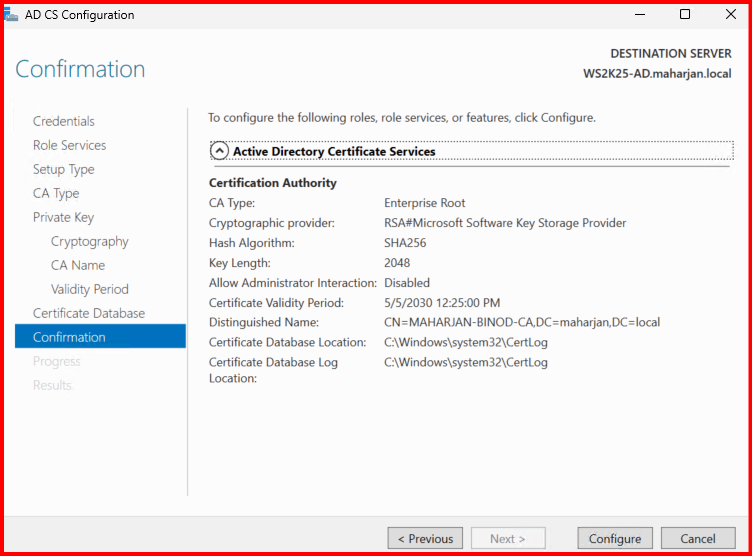752x556 pixels.
Task: Click the Distinguished Name value text
Action: point(522,322)
